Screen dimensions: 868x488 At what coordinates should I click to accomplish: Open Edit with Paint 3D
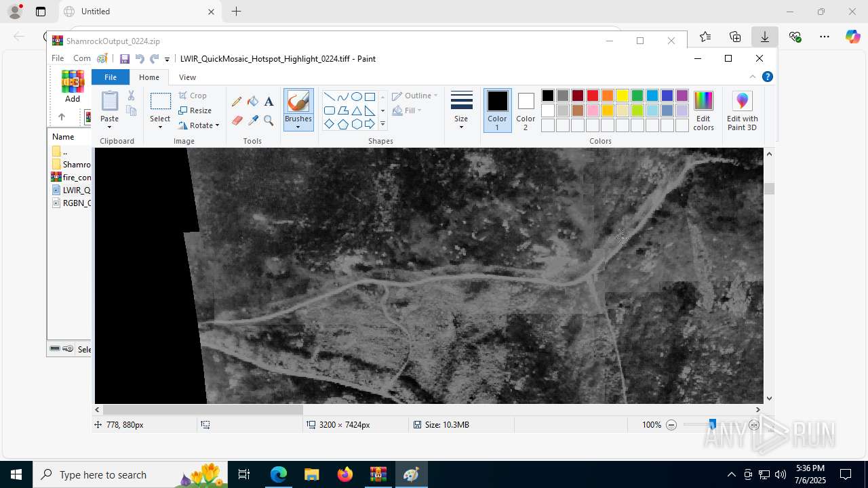743,110
